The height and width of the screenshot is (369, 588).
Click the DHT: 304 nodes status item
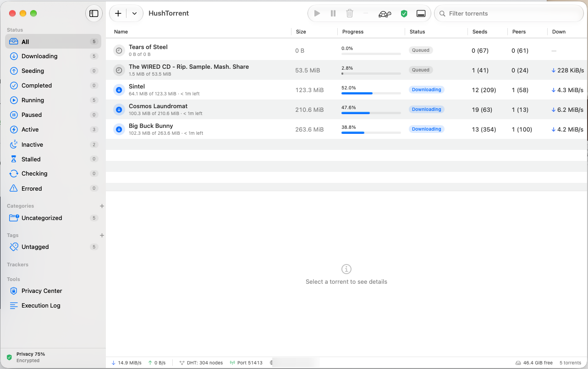(201, 363)
